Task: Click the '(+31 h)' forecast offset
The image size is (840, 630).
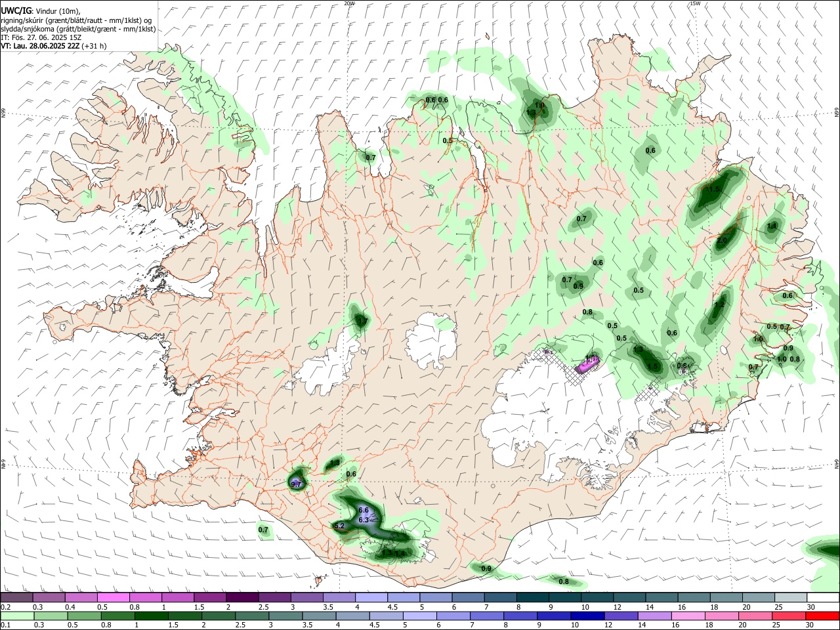Action: pos(94,46)
